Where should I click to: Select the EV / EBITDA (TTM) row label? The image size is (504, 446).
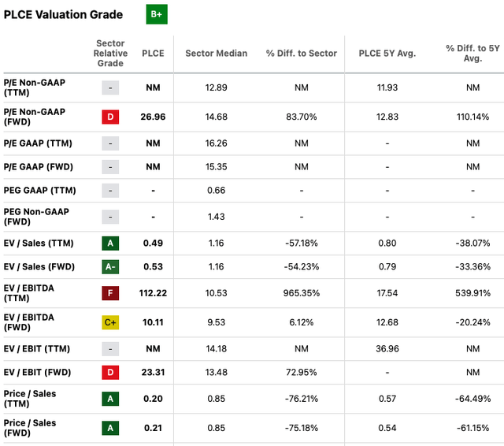(x=29, y=293)
